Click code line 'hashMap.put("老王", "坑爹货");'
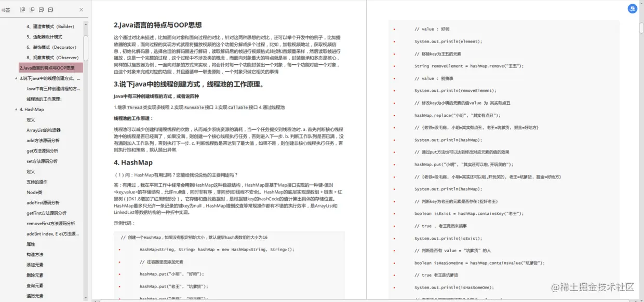 [x=174, y=286]
